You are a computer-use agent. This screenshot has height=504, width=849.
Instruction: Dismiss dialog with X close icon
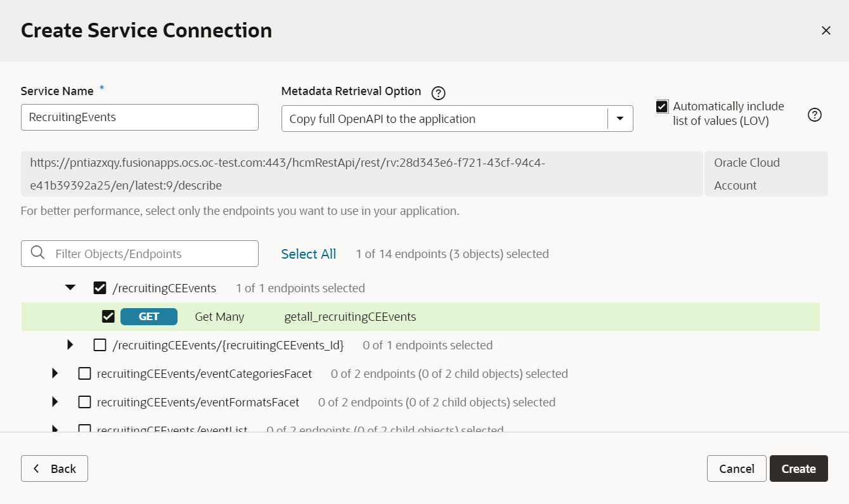point(826,30)
